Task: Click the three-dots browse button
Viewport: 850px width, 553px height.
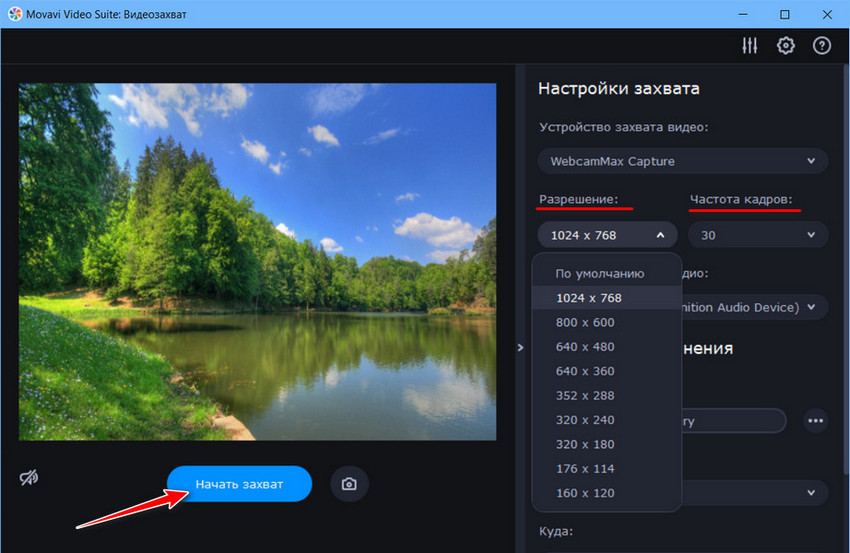Action: (815, 421)
